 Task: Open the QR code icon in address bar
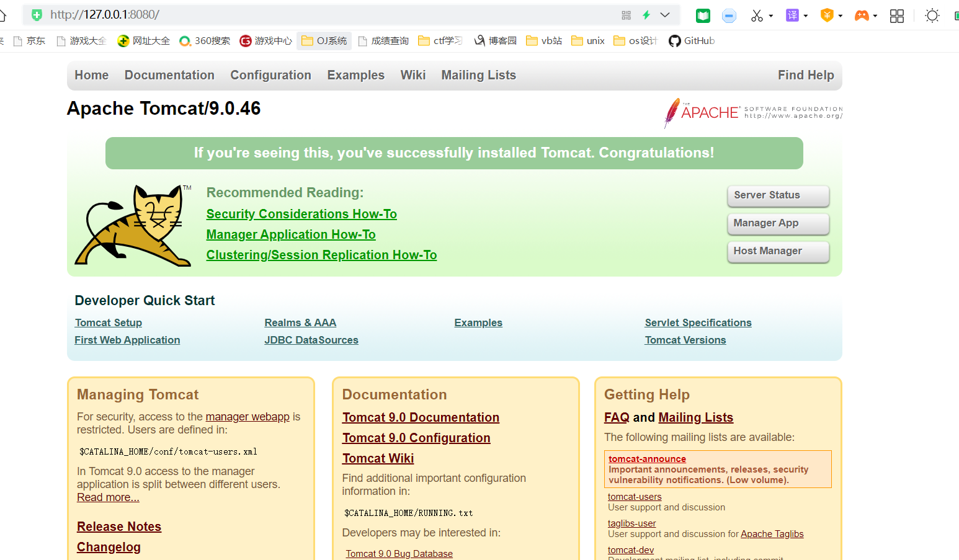coord(626,15)
